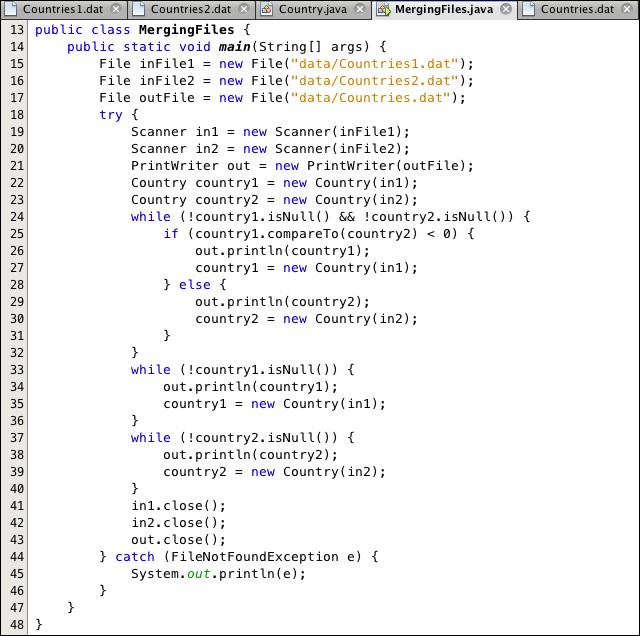Switch to the Countries1.dat tab
640x636 pixels.
pyautogui.click(x=62, y=9)
